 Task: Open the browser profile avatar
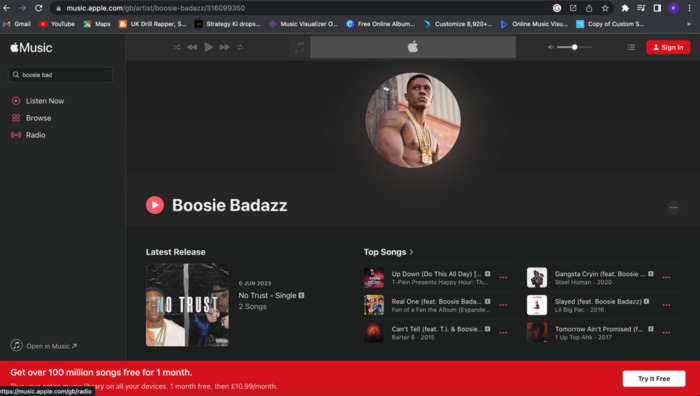pyautogui.click(x=673, y=8)
